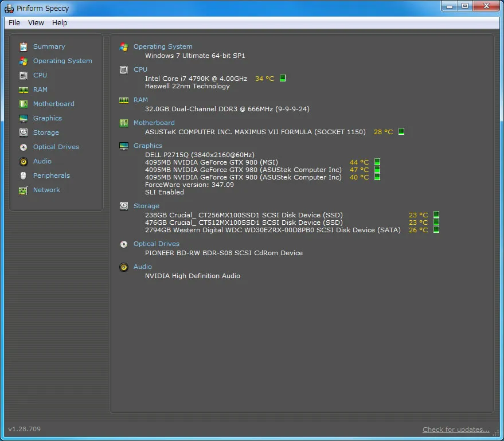
Task: Click the Graphics heading link in summary
Action: pyautogui.click(x=148, y=146)
